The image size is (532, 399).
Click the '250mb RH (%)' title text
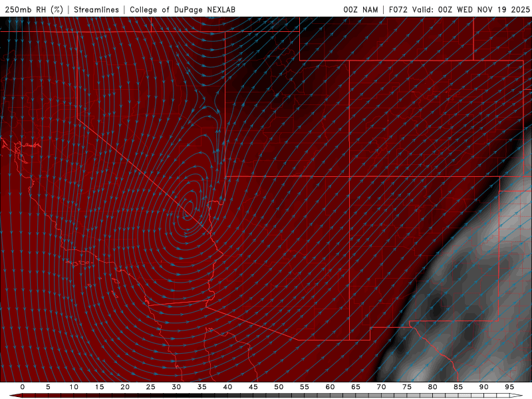point(35,9)
